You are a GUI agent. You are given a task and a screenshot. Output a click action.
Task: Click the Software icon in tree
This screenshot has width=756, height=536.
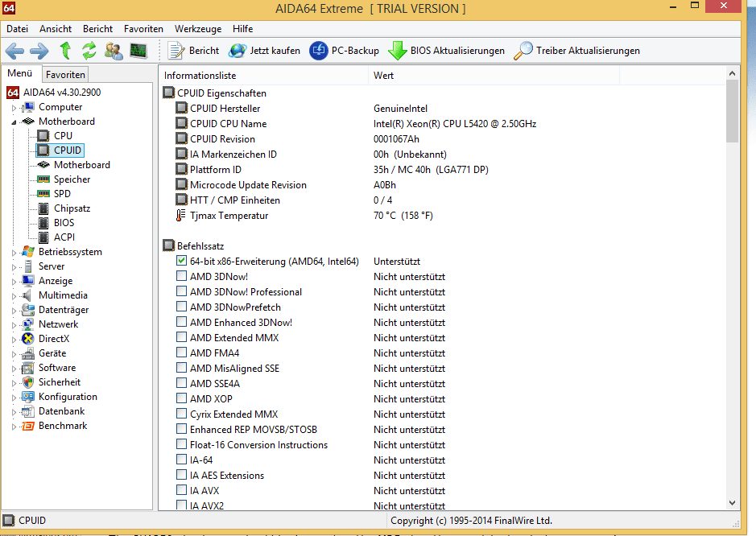tap(28, 368)
